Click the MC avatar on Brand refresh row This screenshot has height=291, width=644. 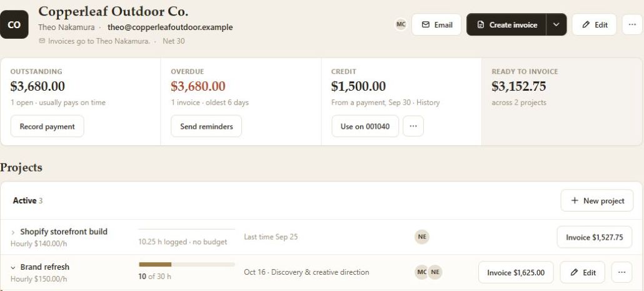(x=422, y=272)
